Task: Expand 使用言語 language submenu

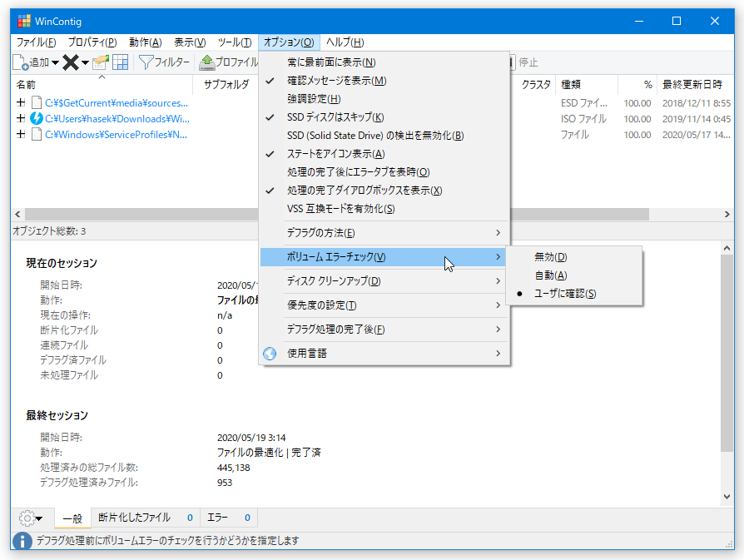Action: [384, 354]
